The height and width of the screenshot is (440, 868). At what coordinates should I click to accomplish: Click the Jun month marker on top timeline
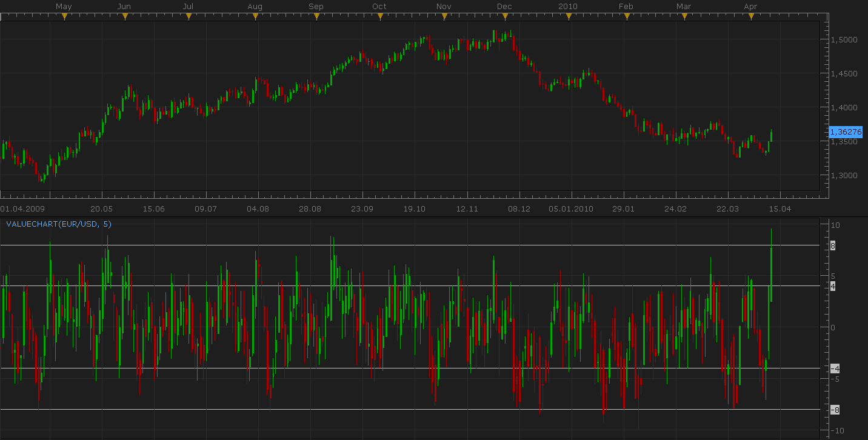click(x=125, y=16)
